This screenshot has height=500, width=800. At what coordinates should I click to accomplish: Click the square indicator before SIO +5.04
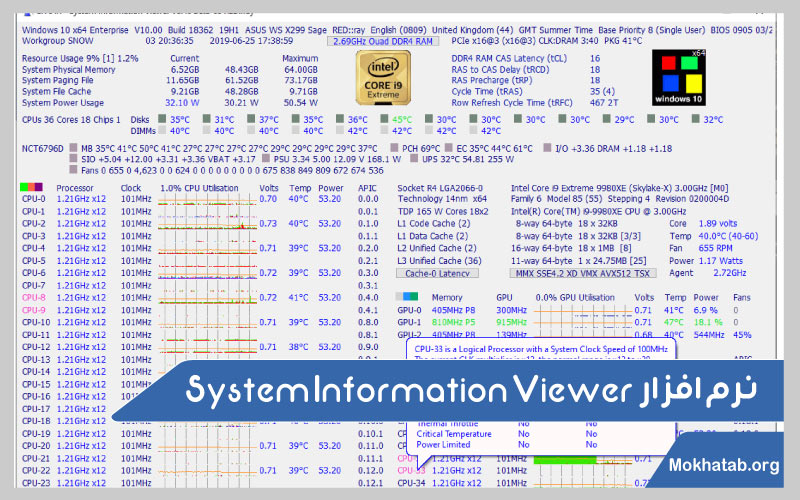pos(73,159)
